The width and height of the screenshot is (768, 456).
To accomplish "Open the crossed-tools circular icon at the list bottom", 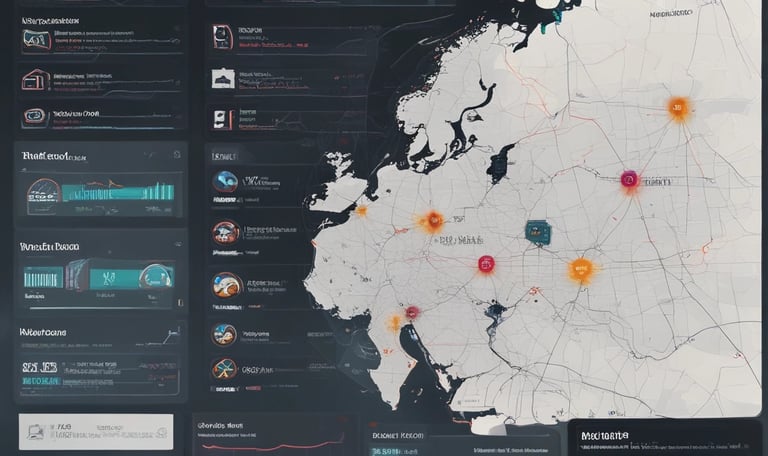I will [x=224, y=369].
